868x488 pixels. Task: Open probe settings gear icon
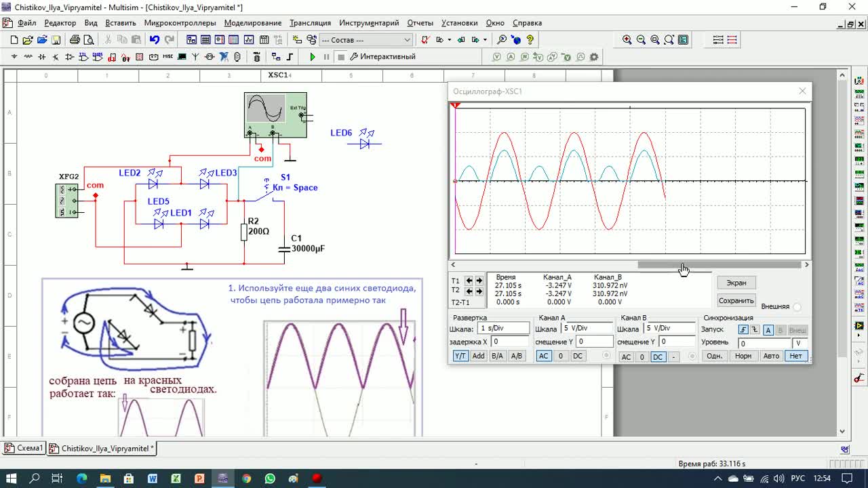click(594, 57)
